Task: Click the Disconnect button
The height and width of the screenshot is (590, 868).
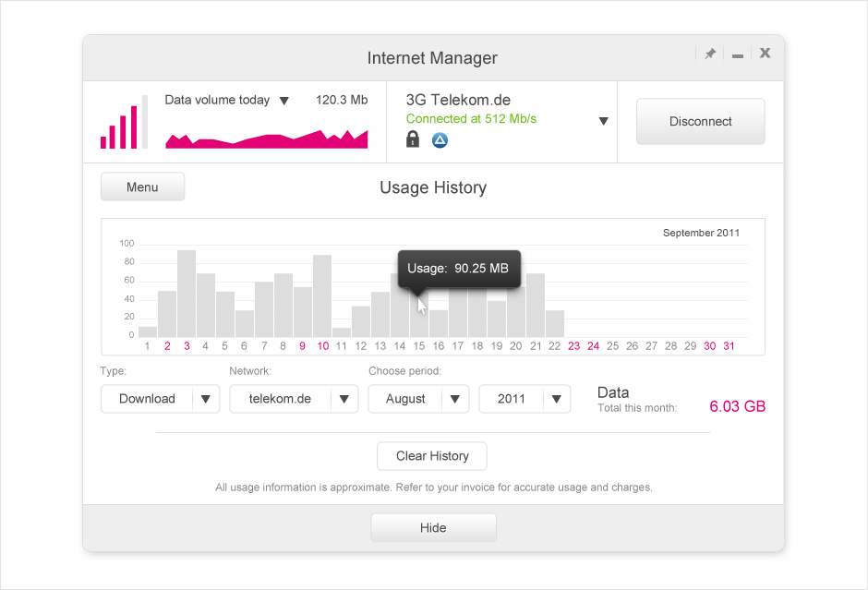Action: [700, 122]
